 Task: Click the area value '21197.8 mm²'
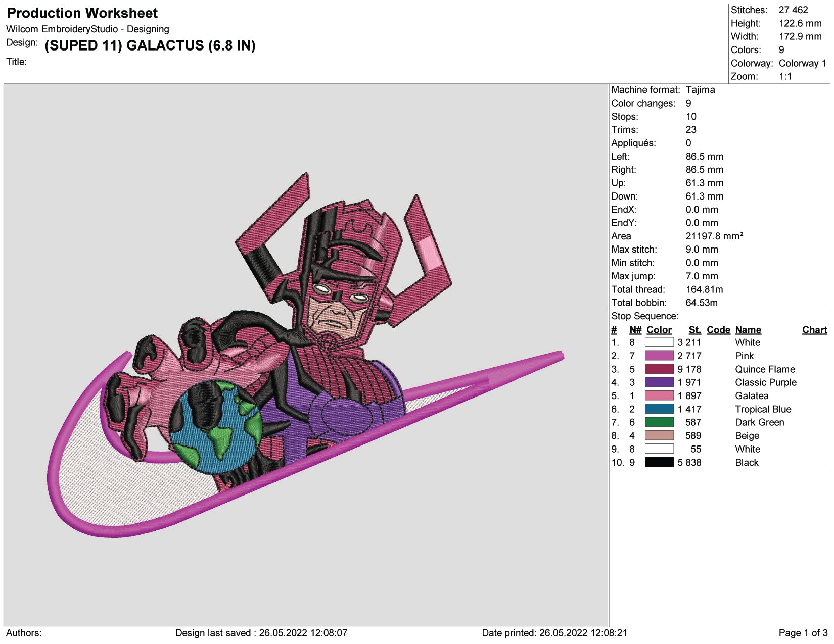[714, 236]
